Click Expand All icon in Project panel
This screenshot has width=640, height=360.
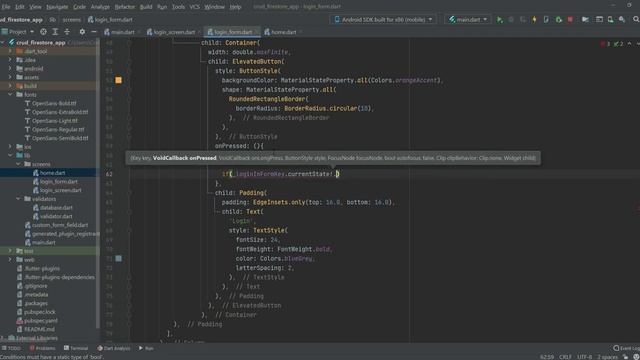(x=55, y=31)
